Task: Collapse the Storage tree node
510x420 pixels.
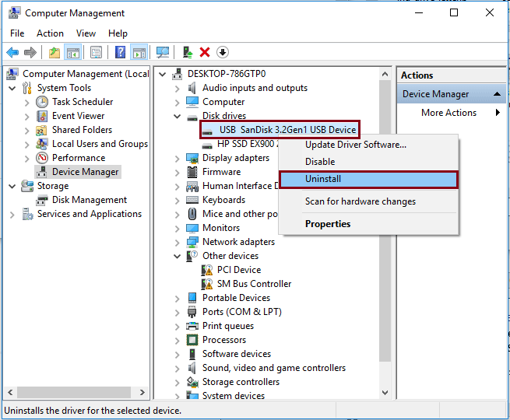Action: 12,186
